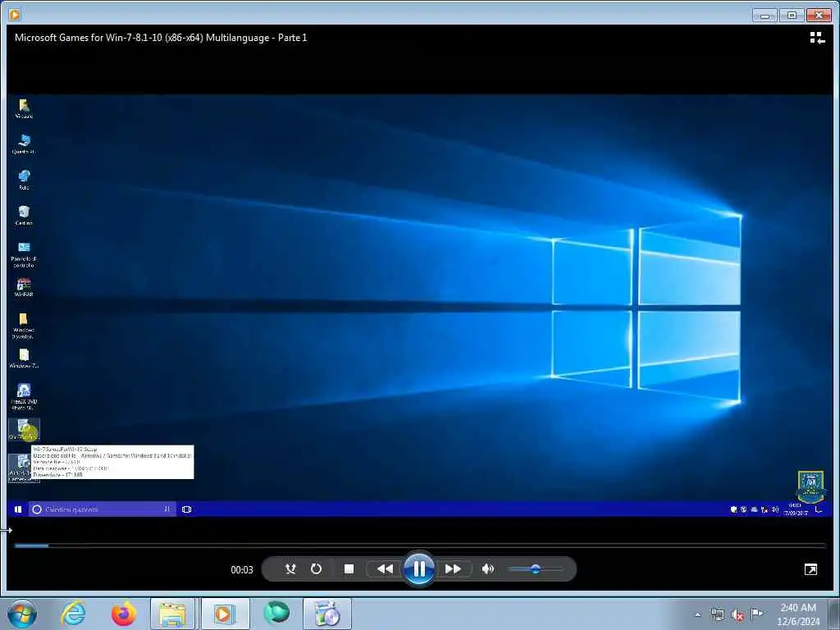Launch Firefox from the taskbar
The width and height of the screenshot is (840, 630).
click(123, 614)
